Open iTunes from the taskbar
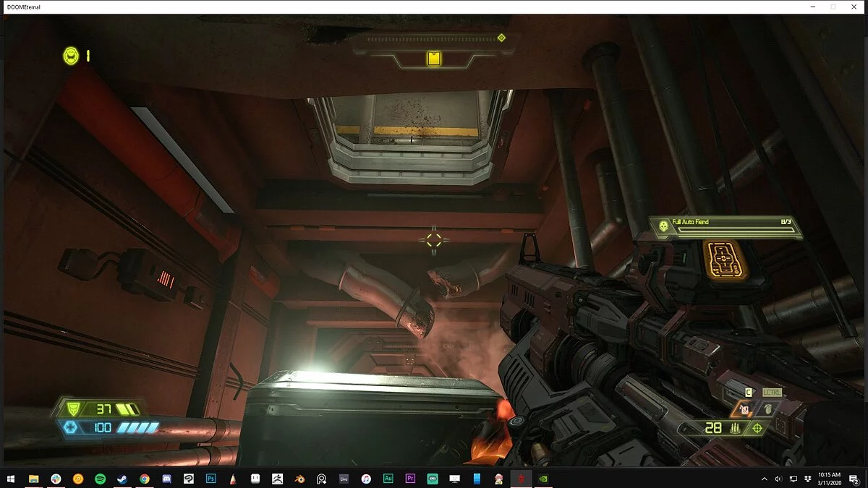 point(366,479)
